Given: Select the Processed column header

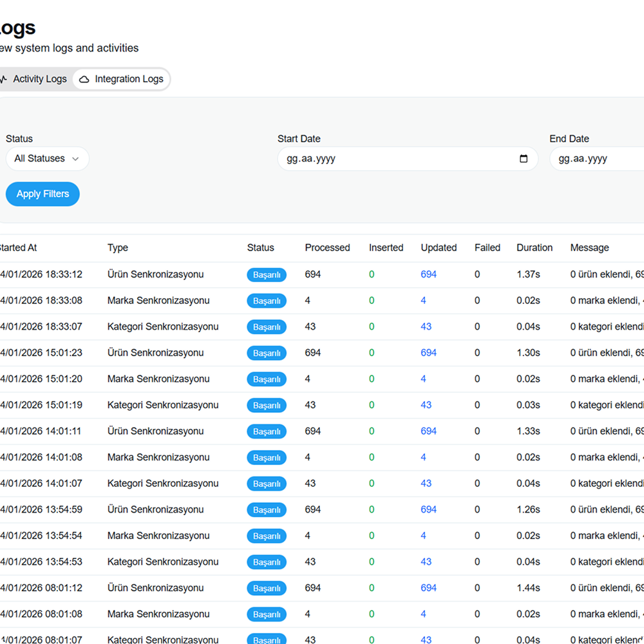Looking at the screenshot, I should click(327, 248).
